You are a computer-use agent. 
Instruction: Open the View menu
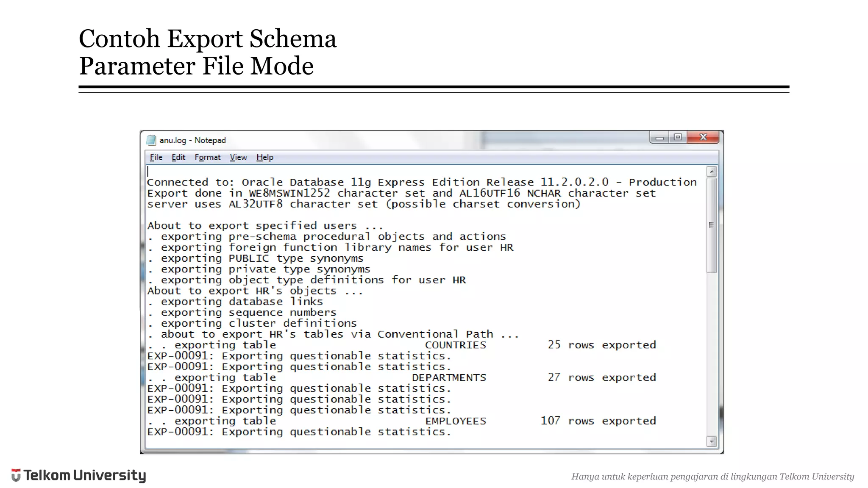point(238,157)
